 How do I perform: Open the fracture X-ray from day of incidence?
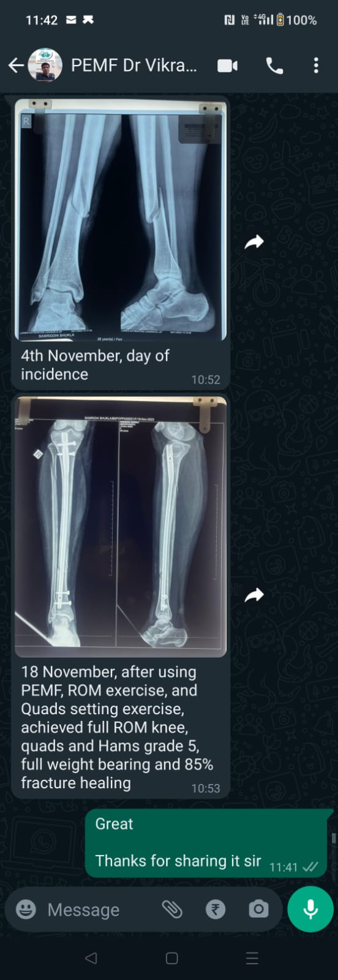pyautogui.click(x=121, y=220)
